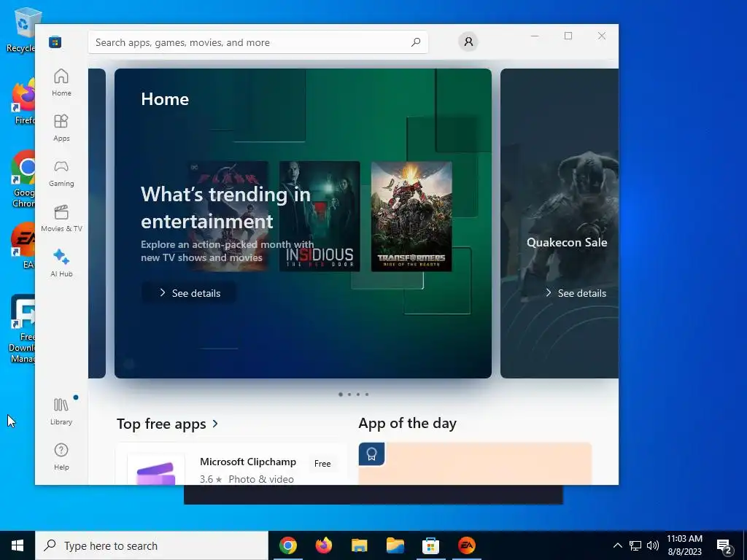747x560 pixels.
Task: Click the Windows Start button
Action: 18,545
